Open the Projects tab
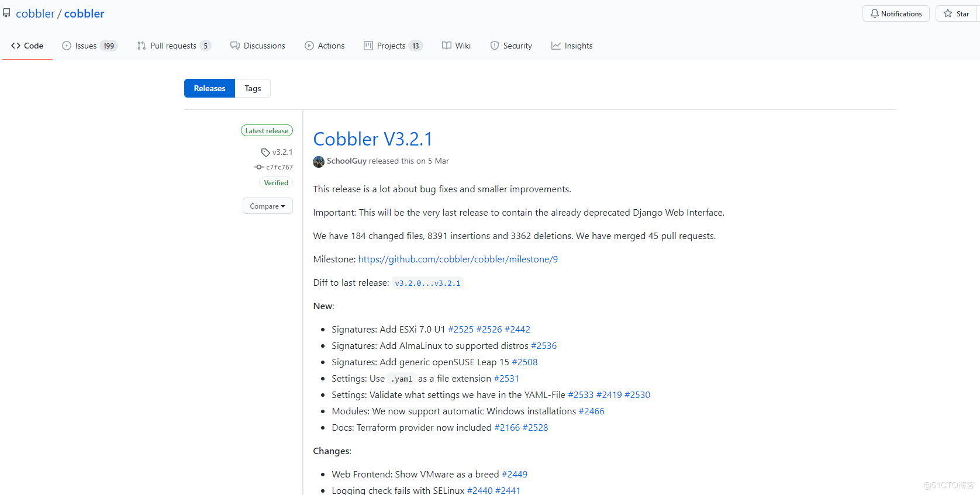 (x=393, y=46)
